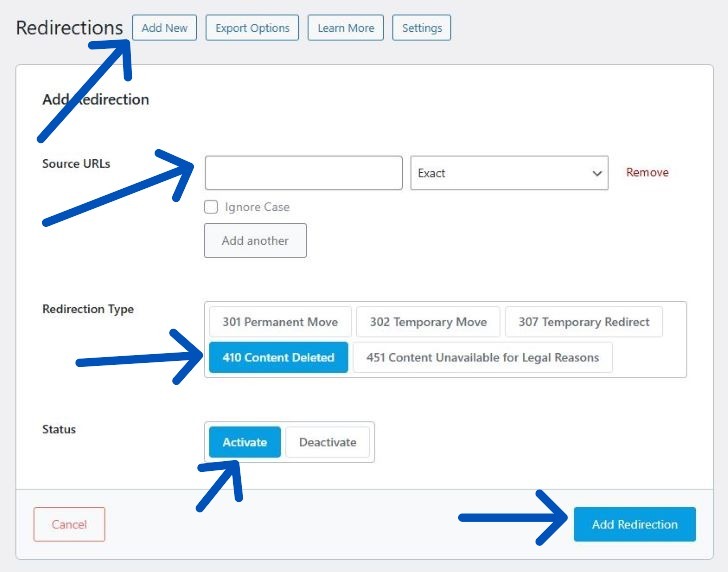Click the Ignore Case label text
This screenshot has height=572, width=728.
click(x=257, y=207)
